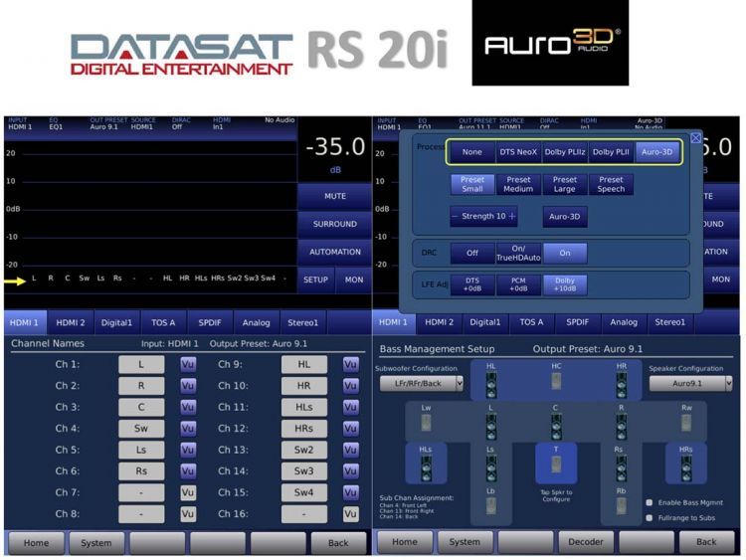Toggle Vu meter for Ch 9

(x=351, y=364)
